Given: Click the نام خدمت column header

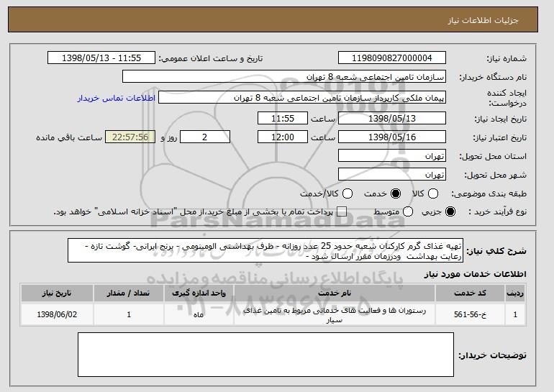Looking at the screenshot, I should coord(335,293).
